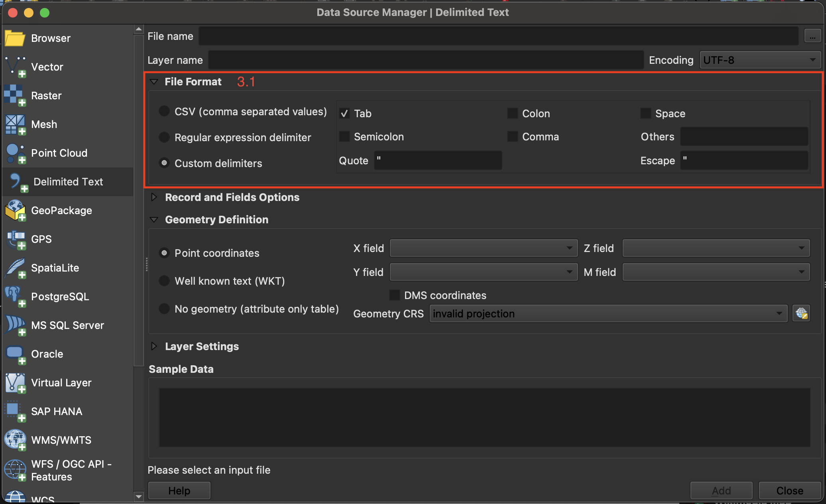This screenshot has height=504, width=826.
Task: Enable the Semicolon delimiter checkbox
Action: (x=344, y=137)
